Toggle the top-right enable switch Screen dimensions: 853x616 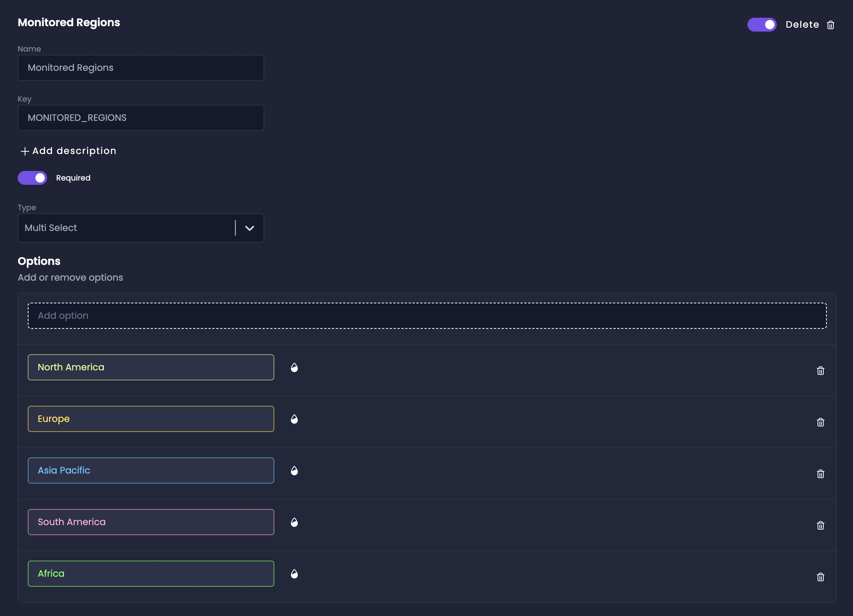762,25
